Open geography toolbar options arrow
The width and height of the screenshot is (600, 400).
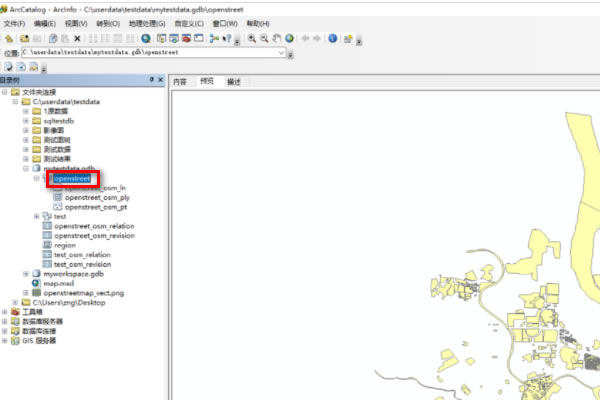(359, 40)
